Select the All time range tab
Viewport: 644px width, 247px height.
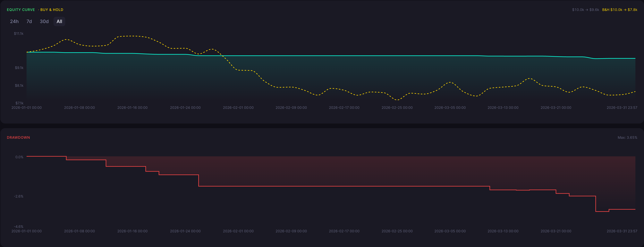(x=59, y=21)
